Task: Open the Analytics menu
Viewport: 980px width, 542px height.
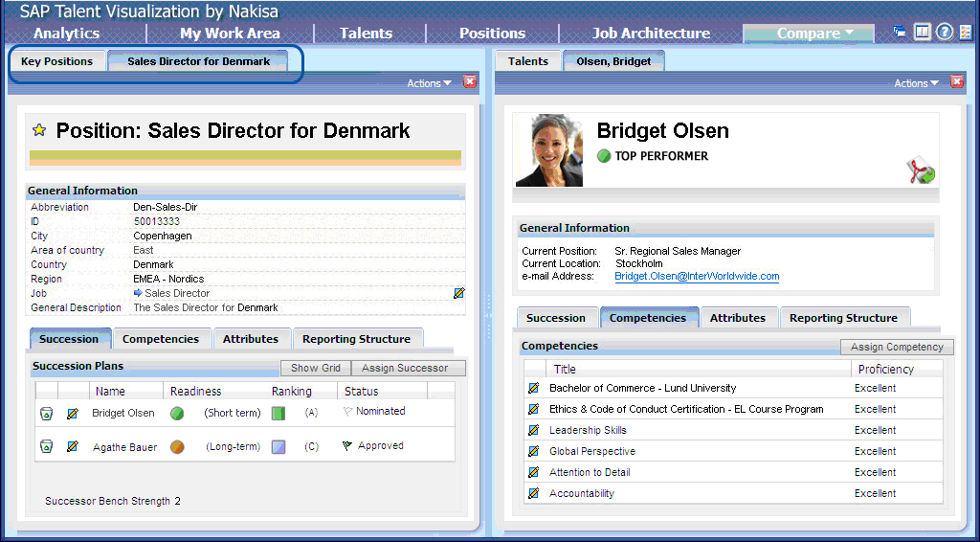Action: (67, 34)
